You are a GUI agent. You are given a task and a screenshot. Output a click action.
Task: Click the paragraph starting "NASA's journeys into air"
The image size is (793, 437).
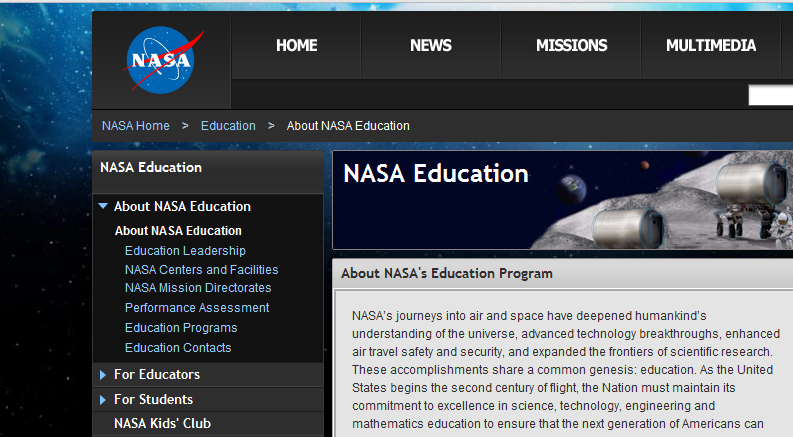tap(566, 370)
